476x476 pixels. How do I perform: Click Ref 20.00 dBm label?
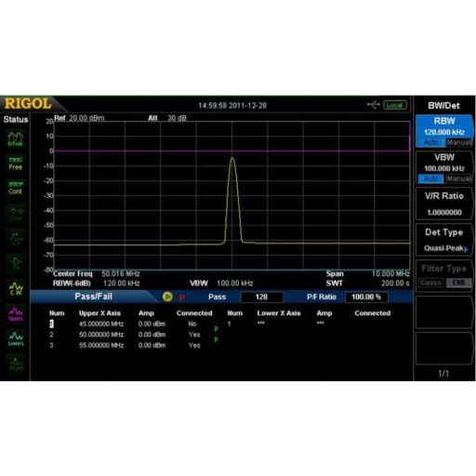(x=79, y=118)
